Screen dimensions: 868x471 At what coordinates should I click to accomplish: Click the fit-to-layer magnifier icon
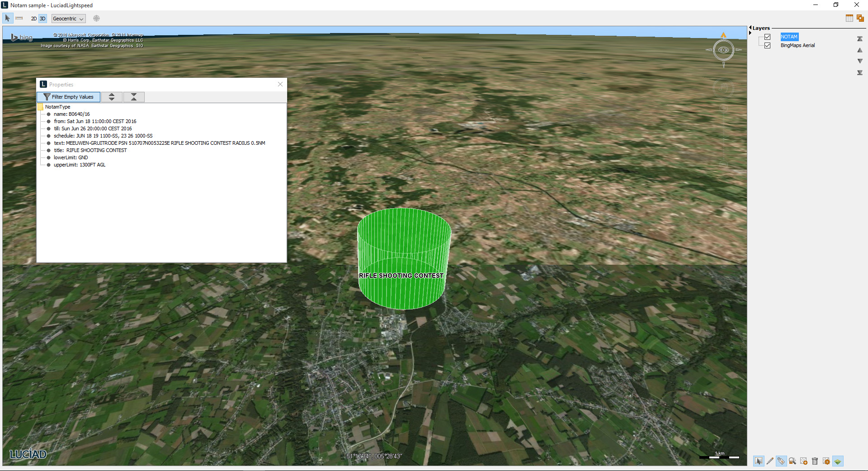point(793,461)
